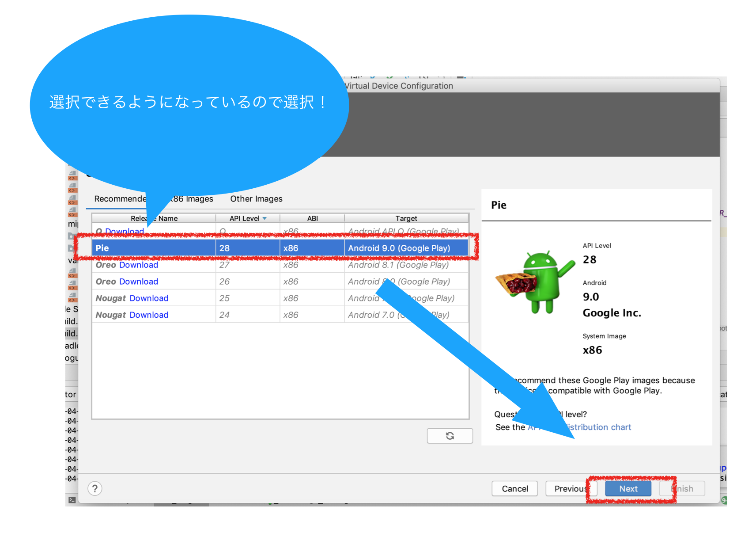Click the ABI column header

[x=312, y=218]
